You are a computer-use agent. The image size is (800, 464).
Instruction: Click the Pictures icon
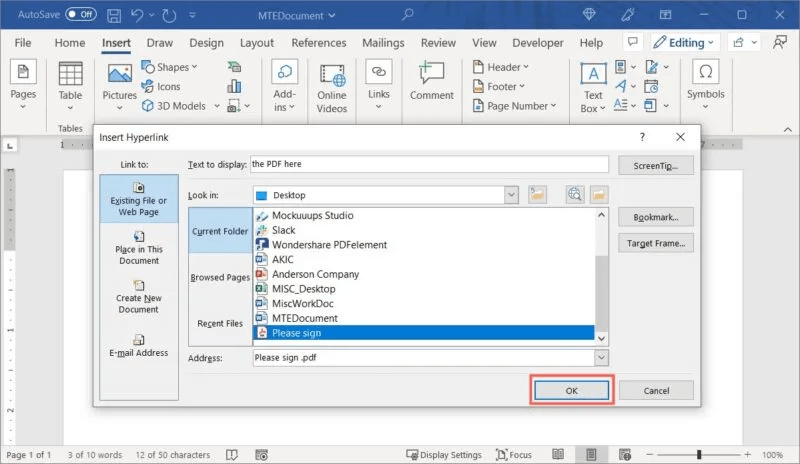coord(119,74)
